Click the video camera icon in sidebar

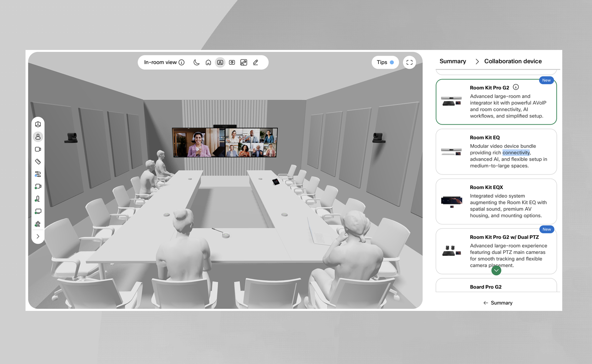tap(38, 149)
